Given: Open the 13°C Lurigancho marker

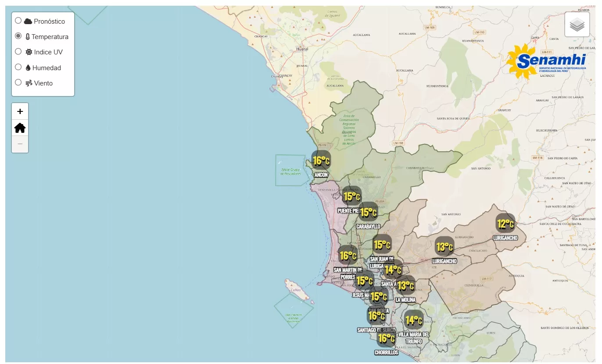Looking at the screenshot, I should pyautogui.click(x=444, y=247).
